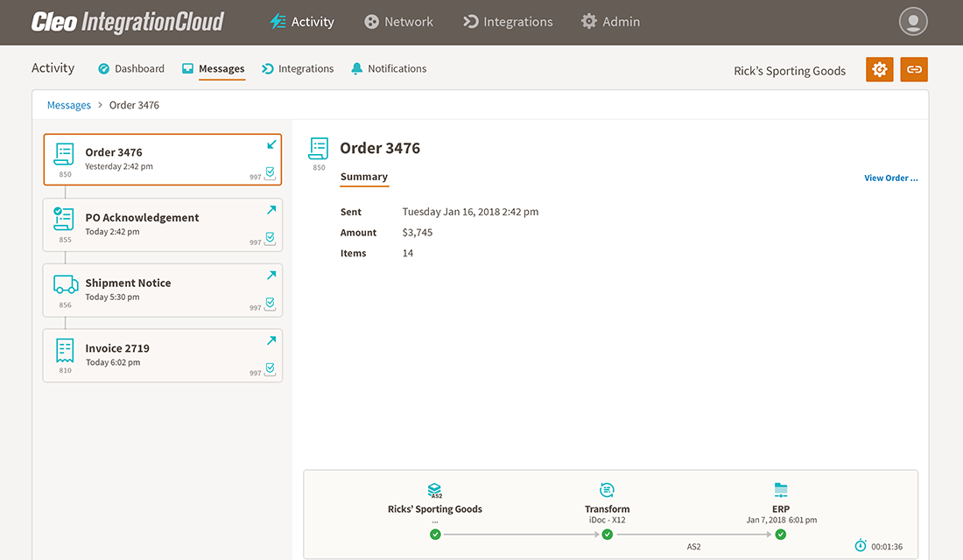Switch to the Dashboard tab
The height and width of the screenshot is (560, 963).
click(x=131, y=69)
